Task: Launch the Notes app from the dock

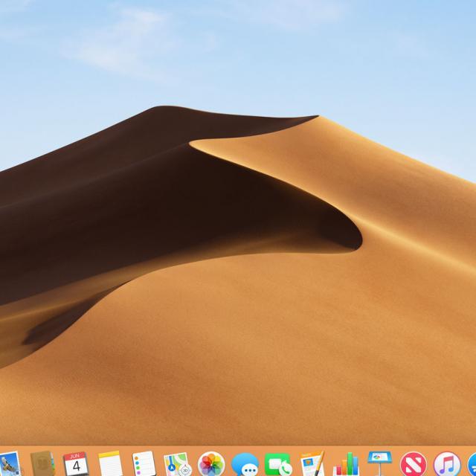Action: point(110,464)
